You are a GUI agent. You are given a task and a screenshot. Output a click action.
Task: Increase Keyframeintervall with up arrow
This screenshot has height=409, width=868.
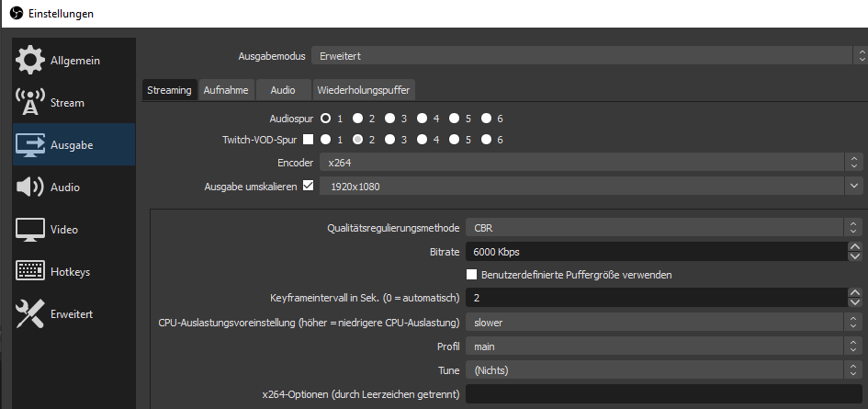point(855,292)
